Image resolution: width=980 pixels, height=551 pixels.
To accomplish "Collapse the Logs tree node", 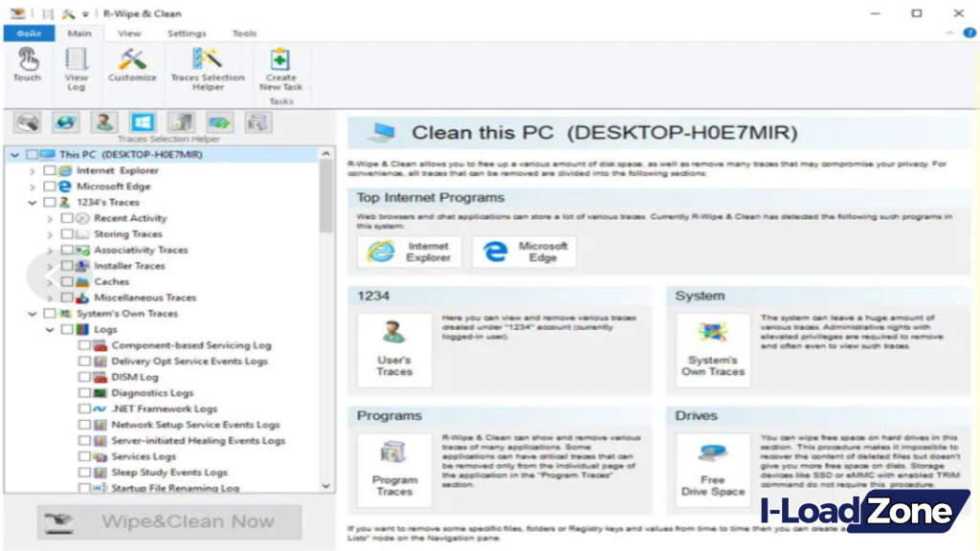I will tap(50, 329).
